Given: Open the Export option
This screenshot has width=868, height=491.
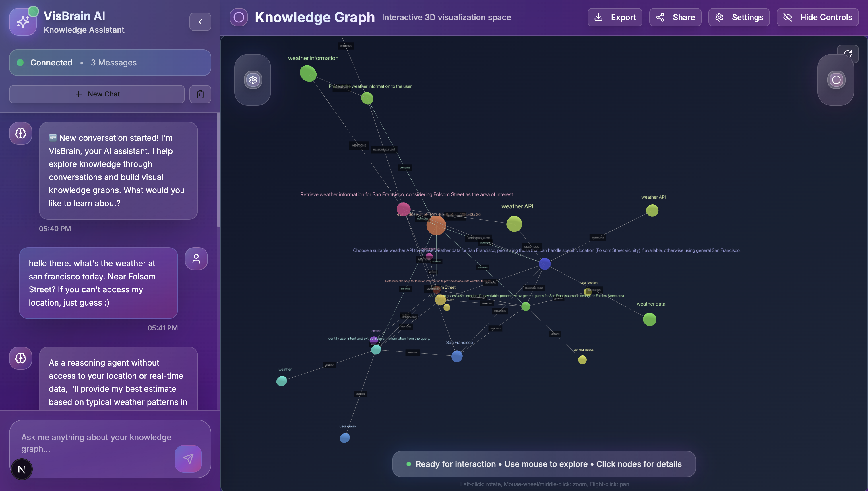Looking at the screenshot, I should click(x=615, y=17).
